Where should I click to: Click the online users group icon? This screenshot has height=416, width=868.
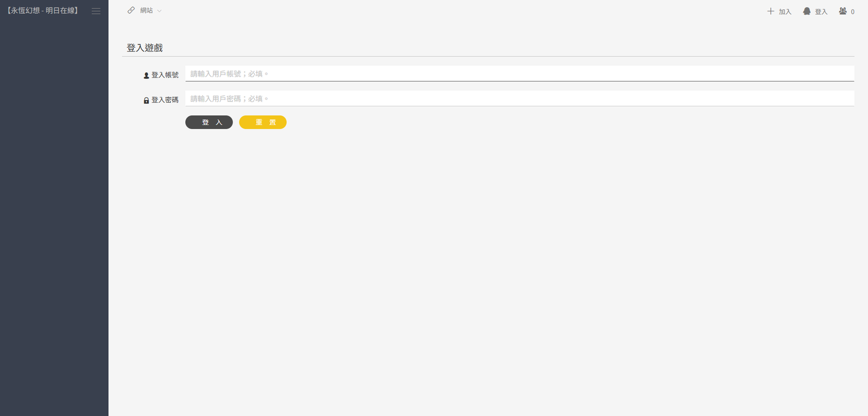pyautogui.click(x=843, y=11)
